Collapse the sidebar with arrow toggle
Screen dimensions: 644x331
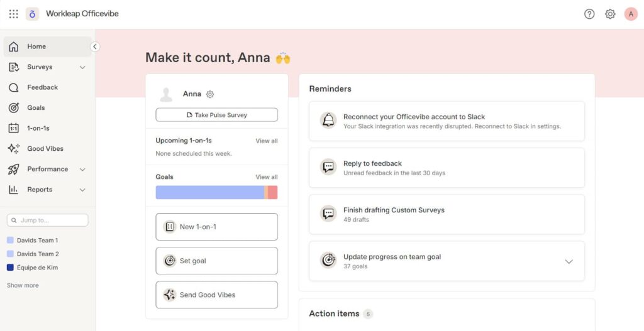point(95,46)
